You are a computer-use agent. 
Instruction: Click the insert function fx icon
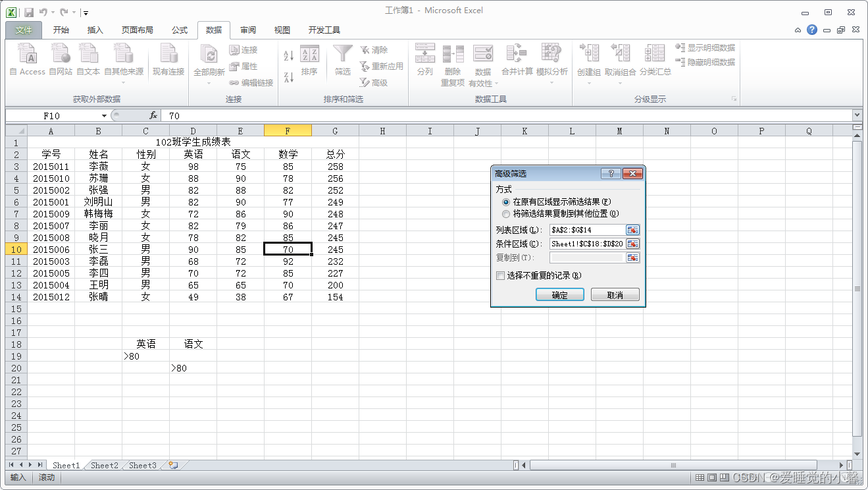[x=153, y=115]
